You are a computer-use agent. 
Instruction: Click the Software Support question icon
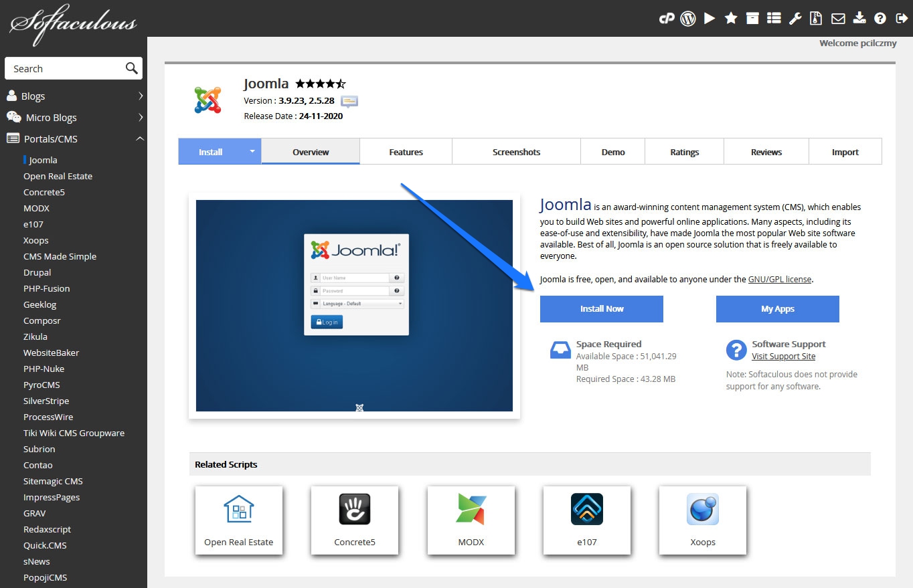[x=736, y=350]
